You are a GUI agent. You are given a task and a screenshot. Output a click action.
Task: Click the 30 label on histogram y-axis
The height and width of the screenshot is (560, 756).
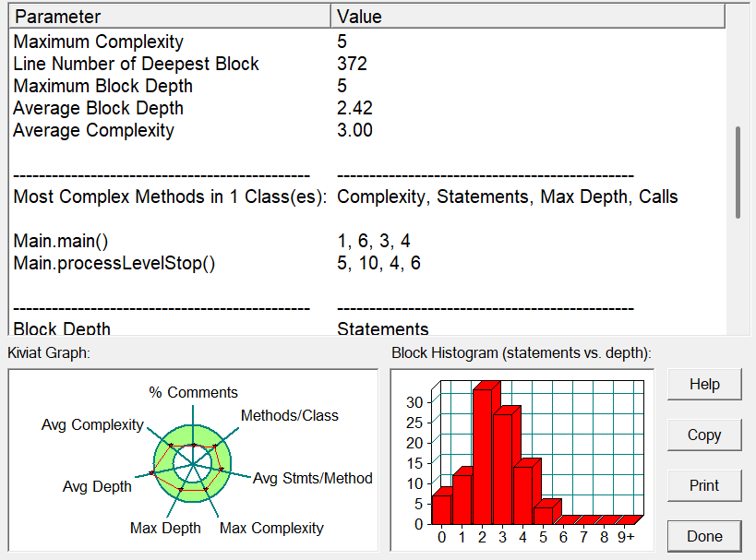tap(414, 402)
